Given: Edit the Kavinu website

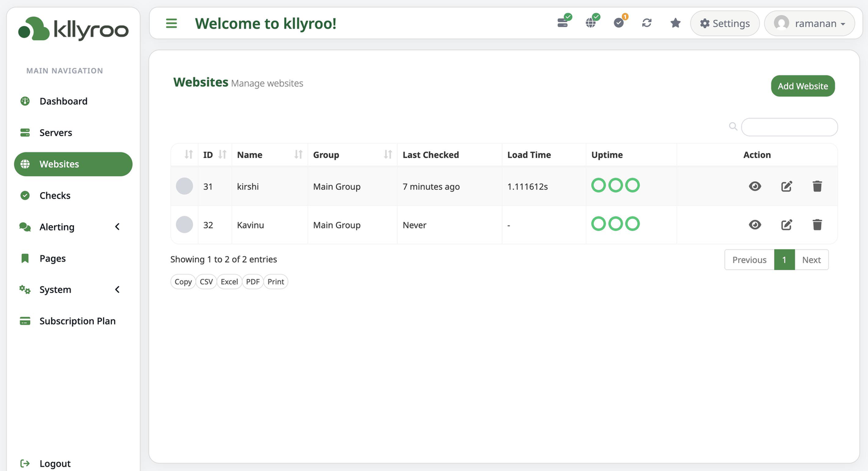Looking at the screenshot, I should [787, 225].
